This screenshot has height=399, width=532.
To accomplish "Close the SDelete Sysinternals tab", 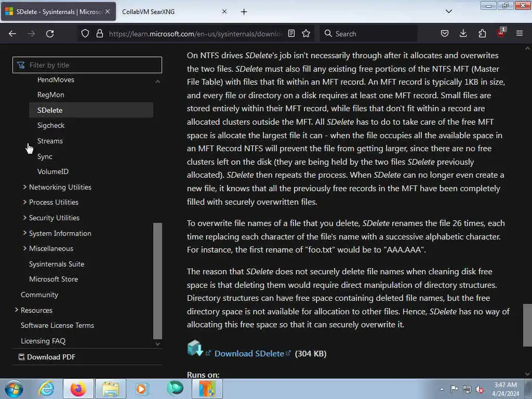I will 108,11.
